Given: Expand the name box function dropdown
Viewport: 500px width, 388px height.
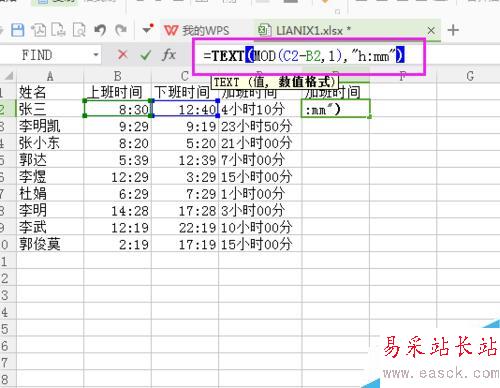Looking at the screenshot, I should (x=96, y=55).
